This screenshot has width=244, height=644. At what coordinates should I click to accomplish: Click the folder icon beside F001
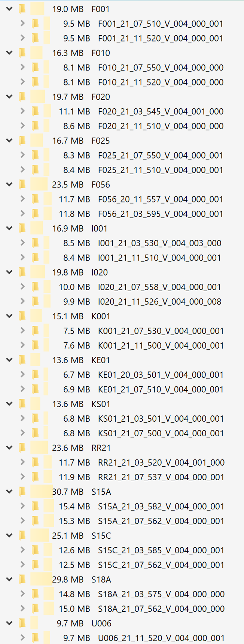(x=22, y=9)
